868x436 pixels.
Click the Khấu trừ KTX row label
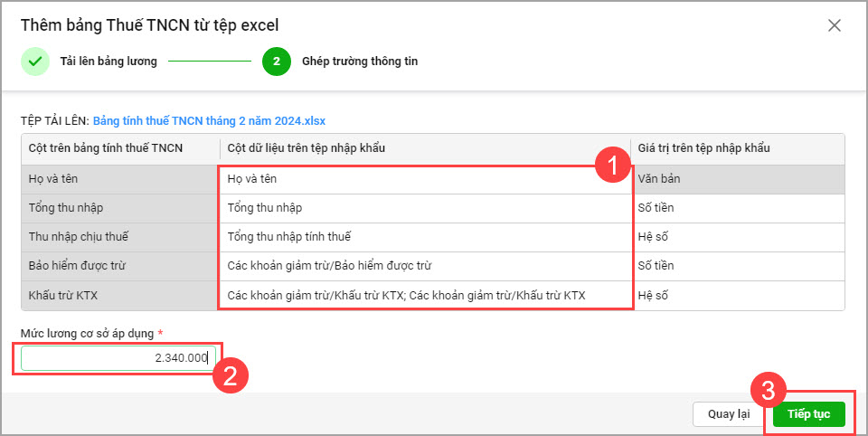coord(64,295)
